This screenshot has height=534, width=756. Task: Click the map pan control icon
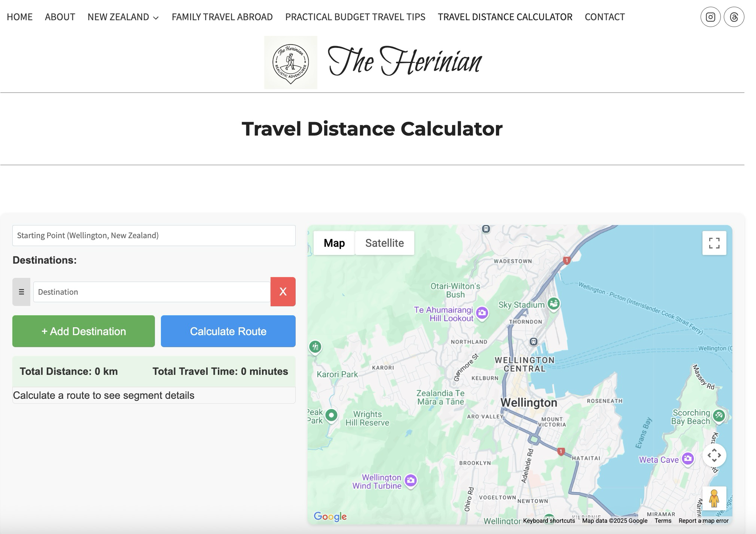[714, 455]
